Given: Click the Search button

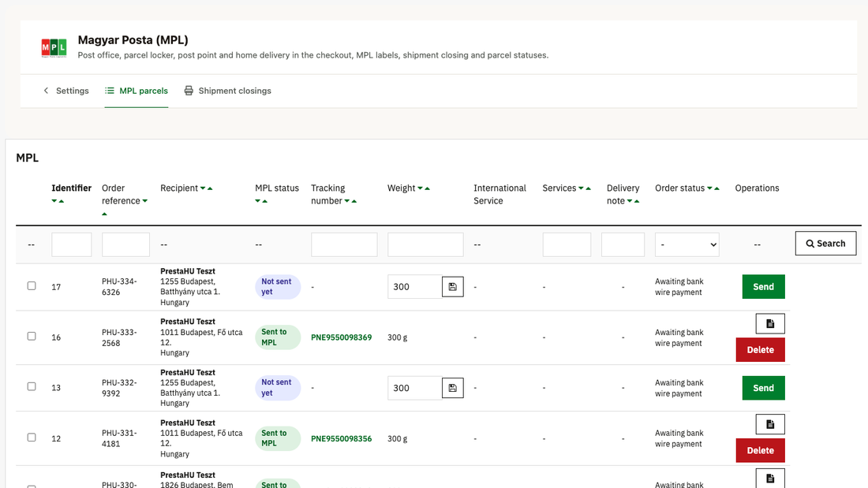Looking at the screenshot, I should 826,244.
